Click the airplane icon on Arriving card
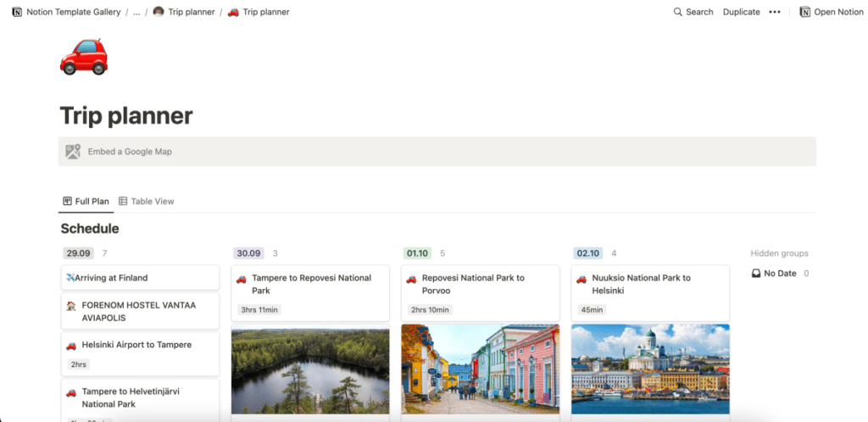This screenshot has width=868, height=422. (70, 278)
